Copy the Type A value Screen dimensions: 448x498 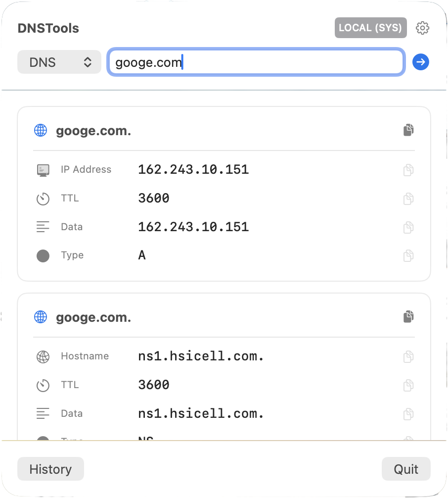click(x=408, y=256)
